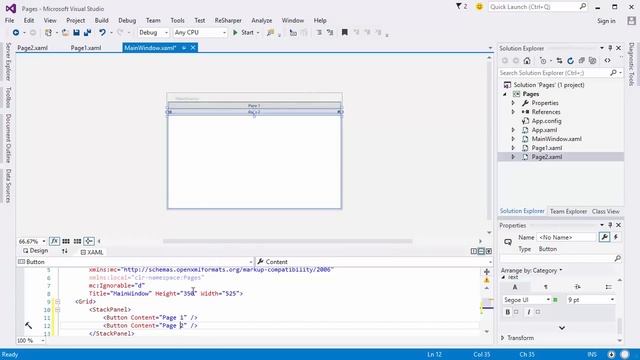Image resolution: width=640 pixels, height=360 pixels.
Task: Expand the MainWindow.xaml node
Action: click(x=513, y=139)
